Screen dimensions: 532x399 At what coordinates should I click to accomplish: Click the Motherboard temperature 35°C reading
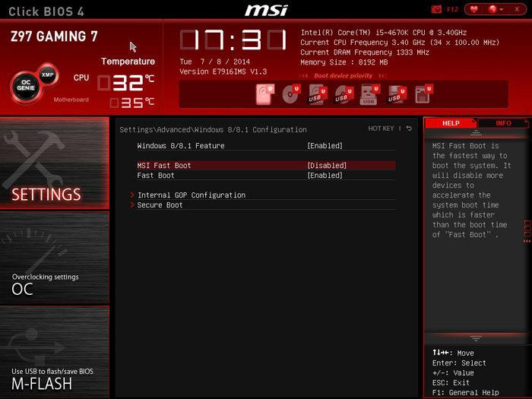click(x=132, y=103)
